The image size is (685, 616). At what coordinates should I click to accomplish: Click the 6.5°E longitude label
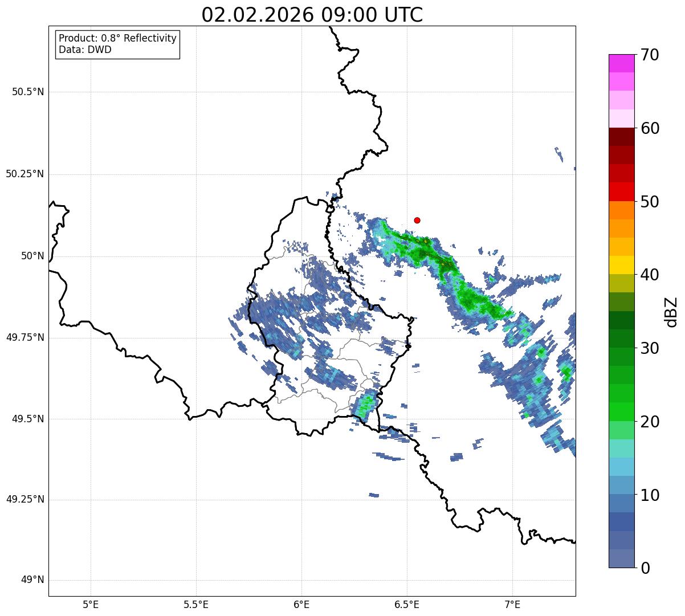click(x=407, y=604)
